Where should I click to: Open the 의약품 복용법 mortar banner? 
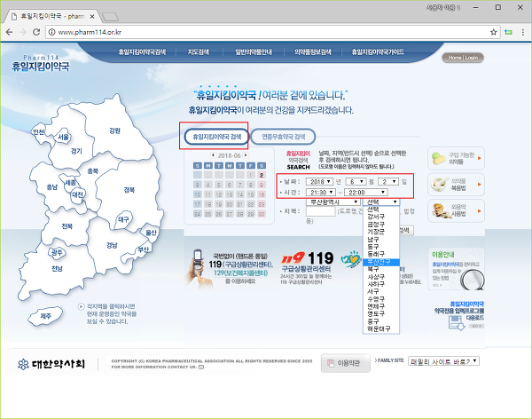tap(456, 185)
